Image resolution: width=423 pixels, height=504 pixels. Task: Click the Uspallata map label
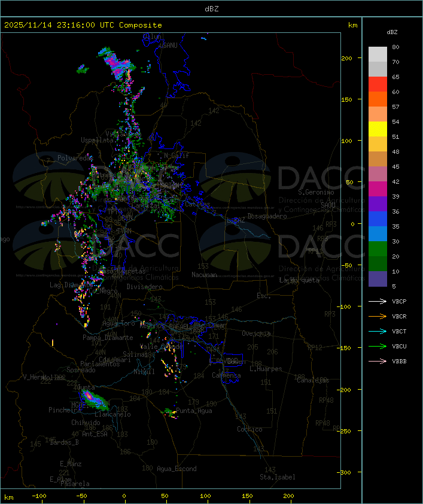pos(97,141)
